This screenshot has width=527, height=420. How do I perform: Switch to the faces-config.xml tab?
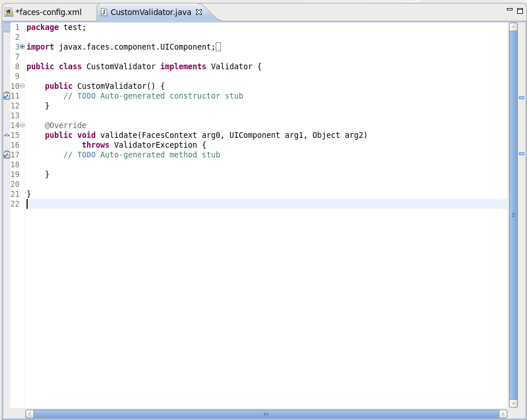[x=48, y=12]
